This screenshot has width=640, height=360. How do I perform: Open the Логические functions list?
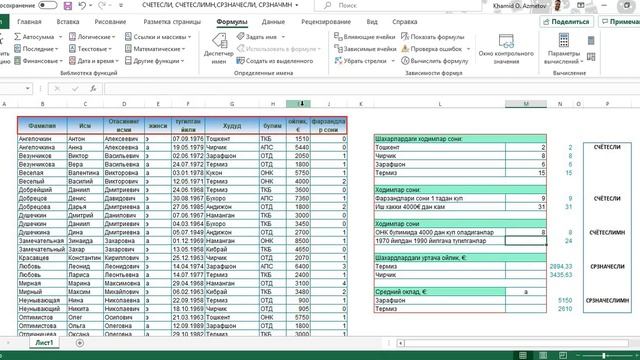[x=92, y=37]
